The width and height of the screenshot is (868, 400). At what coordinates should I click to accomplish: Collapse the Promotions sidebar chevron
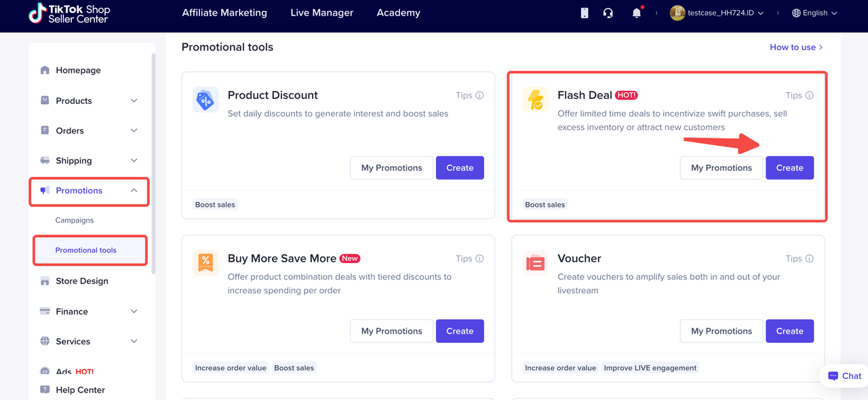134,191
